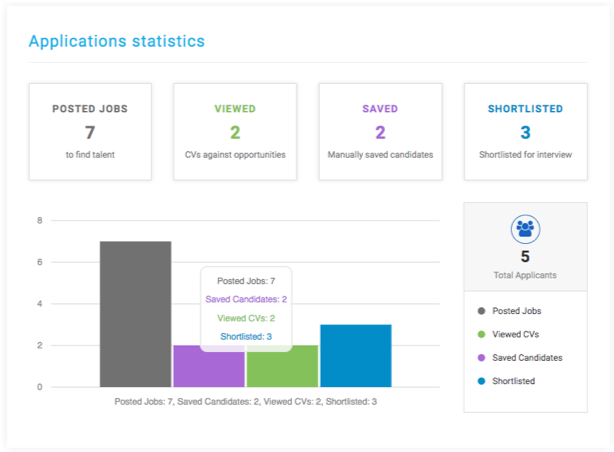
Task: Click the gray Posted Jobs legend dot
Action: pos(482,311)
